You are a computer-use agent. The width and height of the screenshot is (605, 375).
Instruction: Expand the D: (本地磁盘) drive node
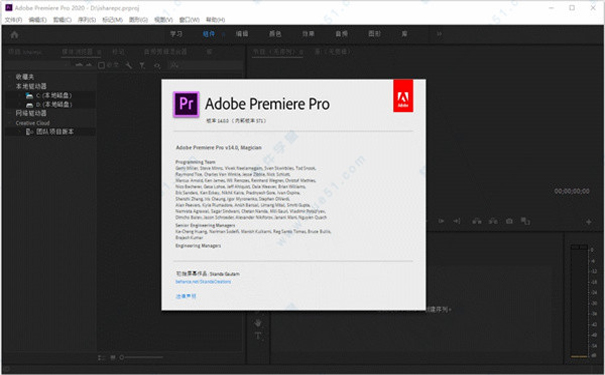click(20, 105)
